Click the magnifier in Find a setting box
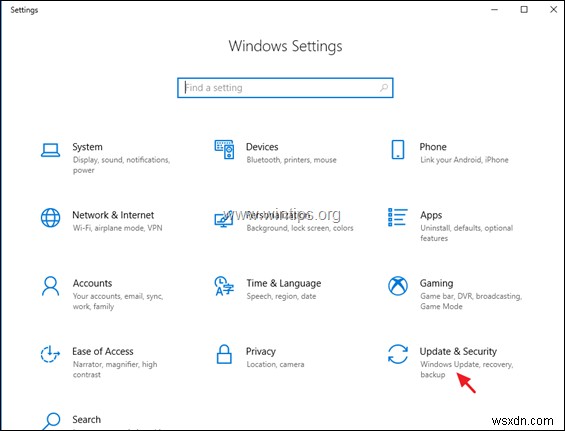Image resolution: width=565 pixels, height=431 pixels. click(x=384, y=88)
